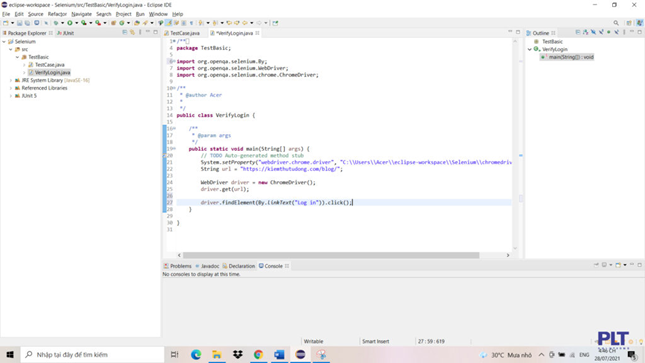
Task: Click the Search flashlight icon in toolbar
Action: (145, 23)
